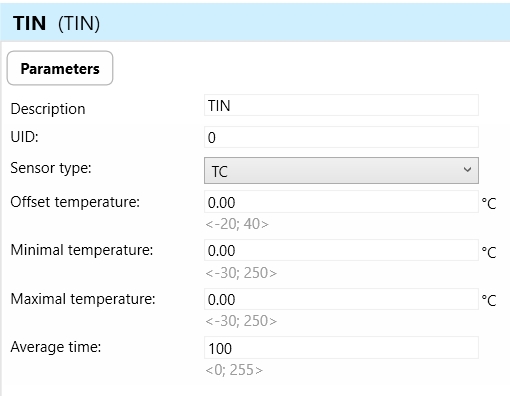
Task: Open the Parameters tab
Action: [60, 68]
